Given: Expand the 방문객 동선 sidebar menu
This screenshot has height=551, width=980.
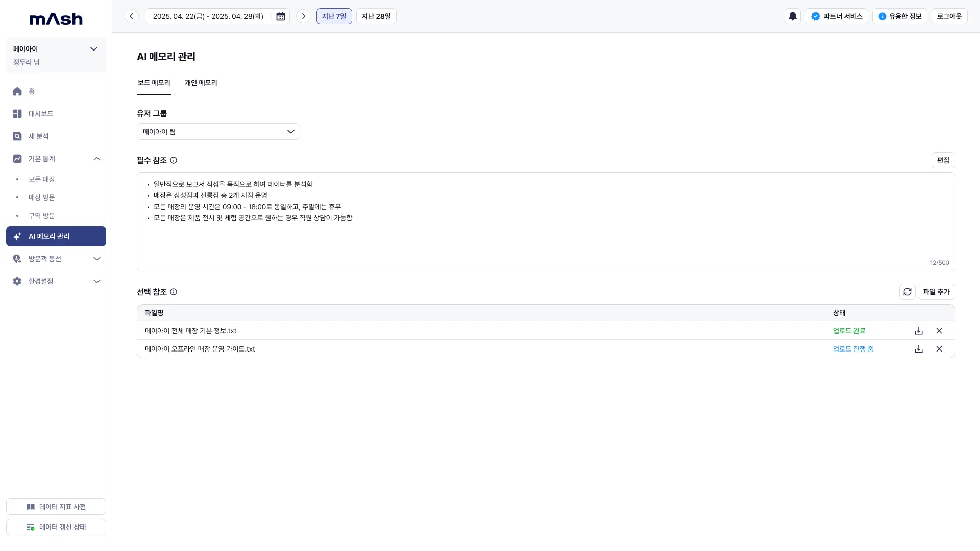Looking at the screenshot, I should tap(97, 259).
